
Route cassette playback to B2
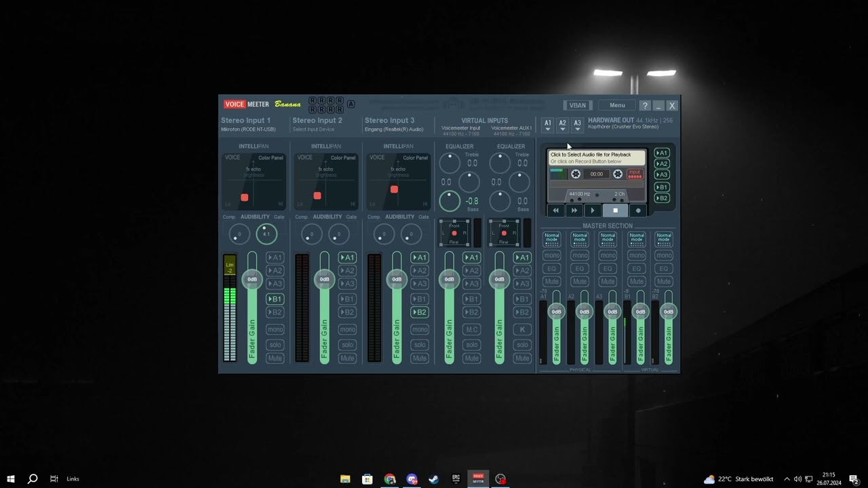tap(662, 198)
